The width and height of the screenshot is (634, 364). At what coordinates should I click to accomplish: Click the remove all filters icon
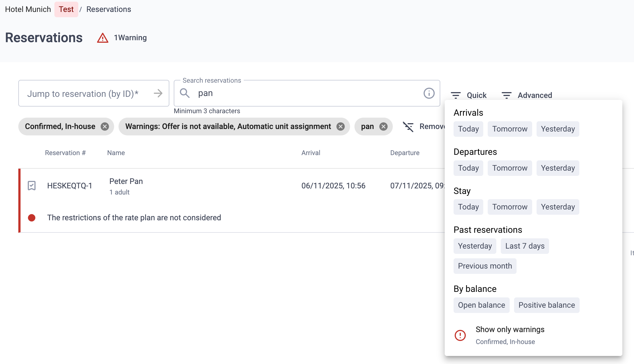click(408, 127)
